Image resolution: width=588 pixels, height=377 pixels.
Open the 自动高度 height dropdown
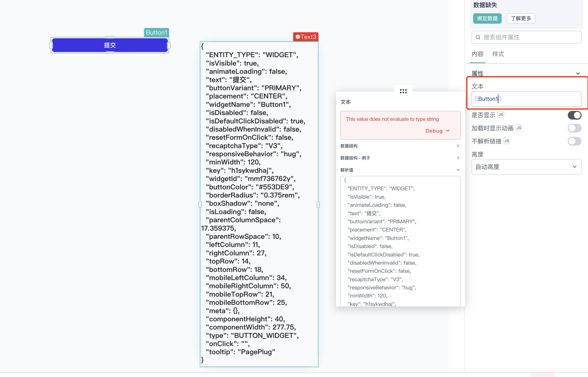coord(526,167)
